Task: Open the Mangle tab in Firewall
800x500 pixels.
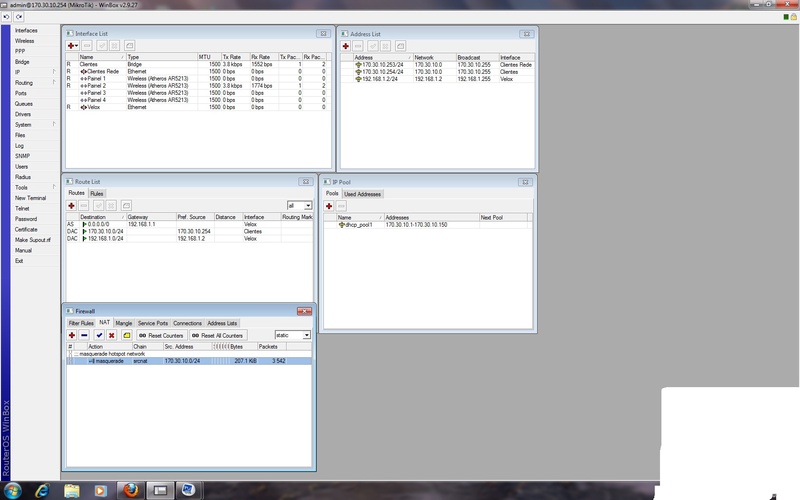Action: point(123,323)
